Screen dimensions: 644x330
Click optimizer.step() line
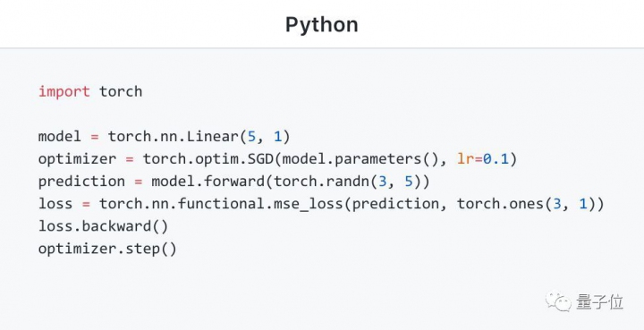(107, 249)
